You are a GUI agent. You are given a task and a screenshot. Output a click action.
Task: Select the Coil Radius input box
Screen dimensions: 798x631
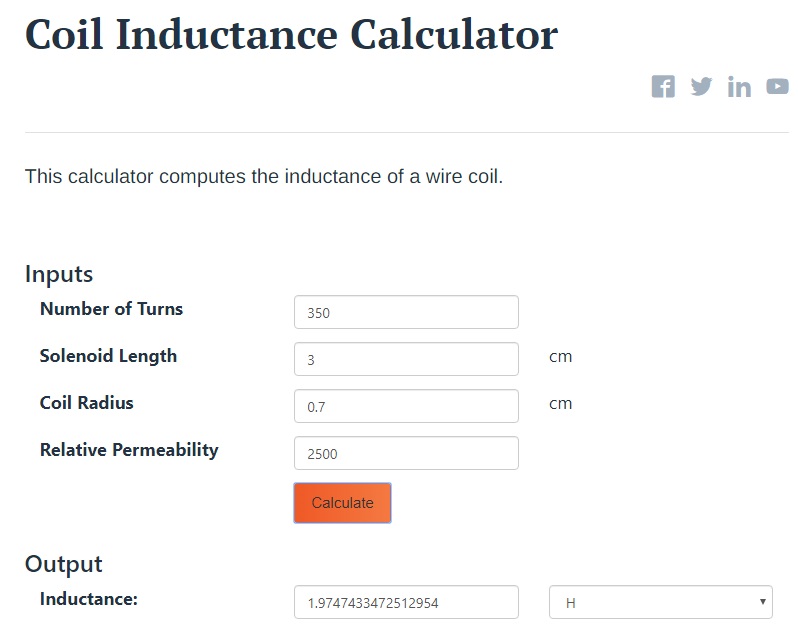(x=406, y=406)
